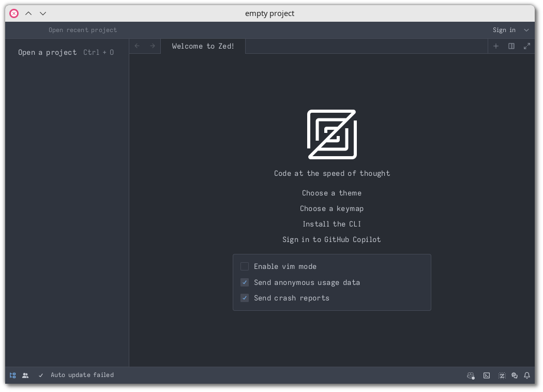Open recent project picker

[83, 30]
